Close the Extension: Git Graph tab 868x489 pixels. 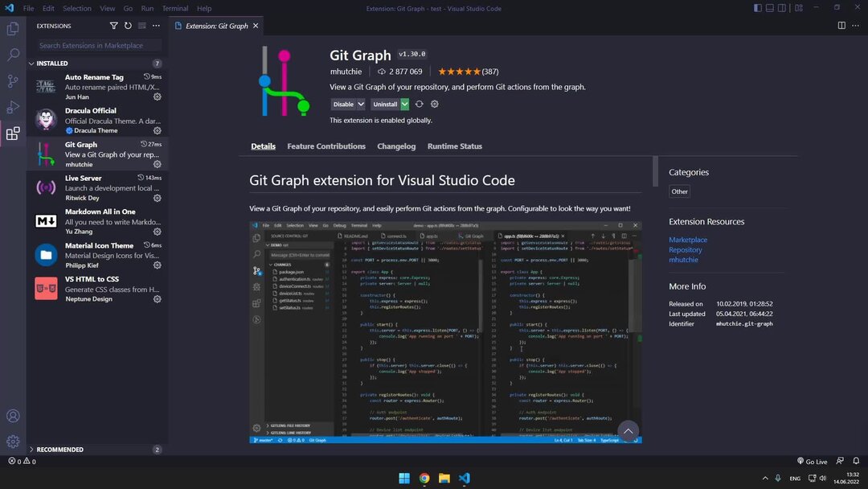click(256, 26)
